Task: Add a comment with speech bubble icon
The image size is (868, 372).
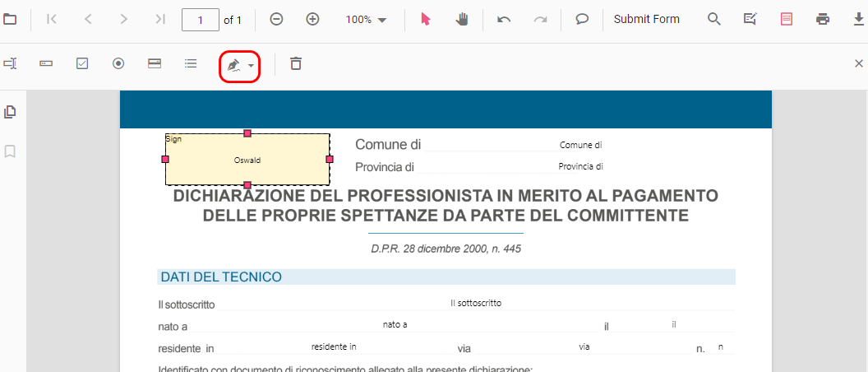Action: 582,20
